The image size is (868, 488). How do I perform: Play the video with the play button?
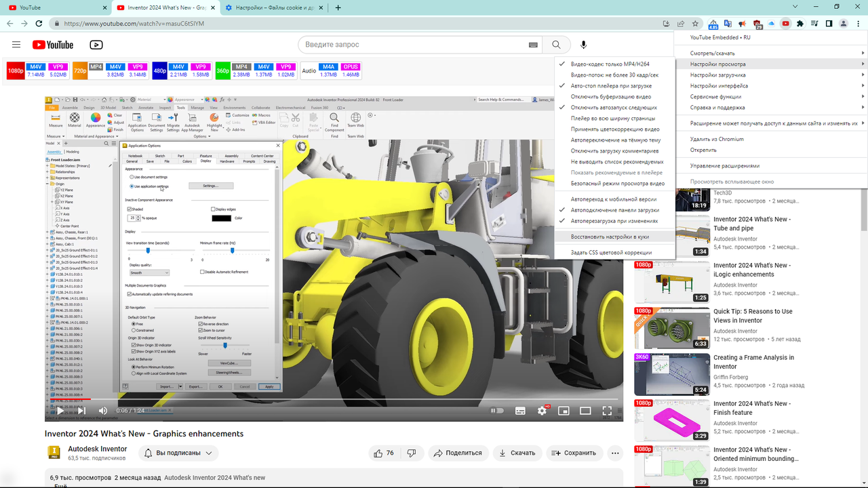click(60, 410)
